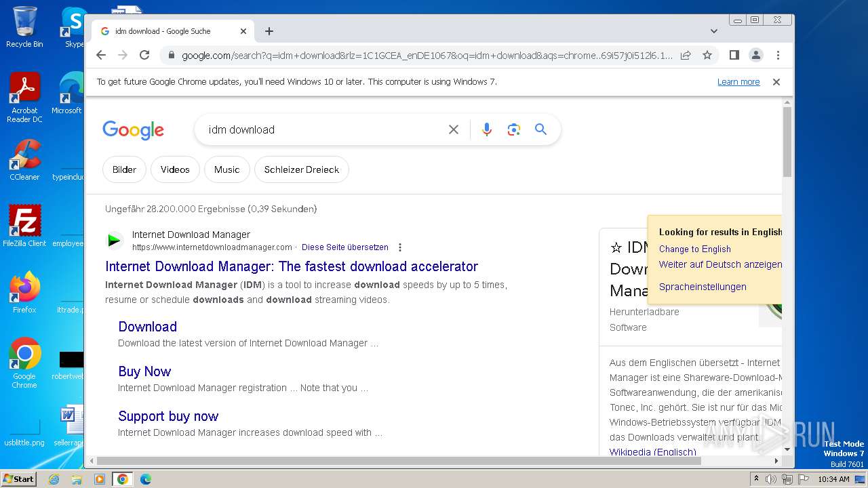The width and height of the screenshot is (868, 488).
Task: Toggle the Chrome side panel
Action: click(x=734, y=56)
